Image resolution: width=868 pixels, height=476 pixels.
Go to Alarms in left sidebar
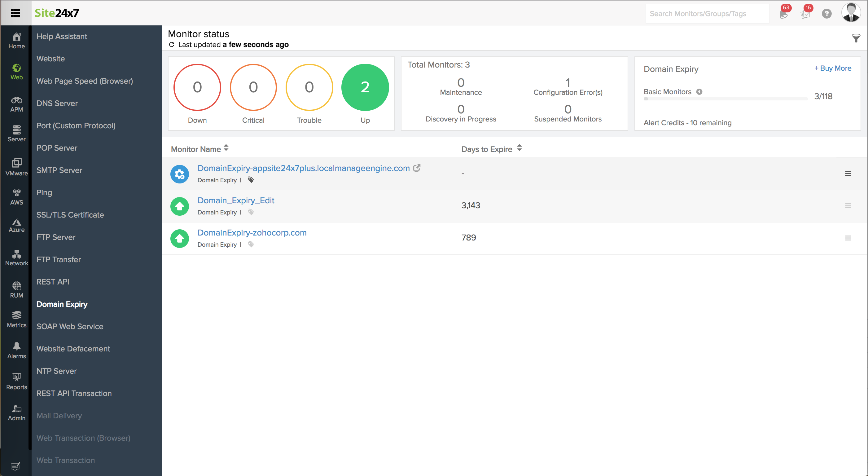16,350
